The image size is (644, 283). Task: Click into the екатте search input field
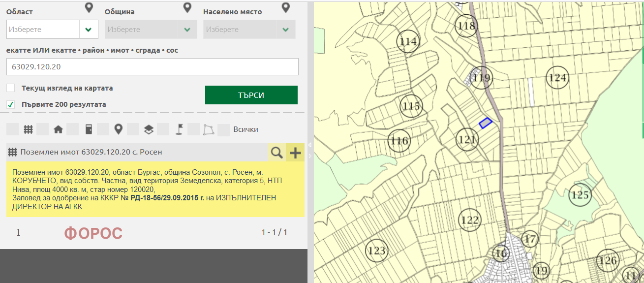click(153, 67)
